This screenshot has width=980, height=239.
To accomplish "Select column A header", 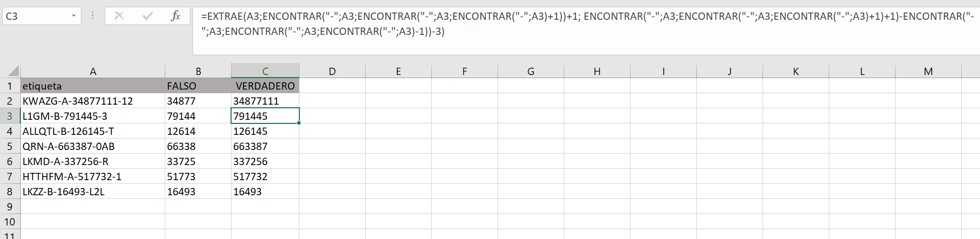I will pos(93,71).
